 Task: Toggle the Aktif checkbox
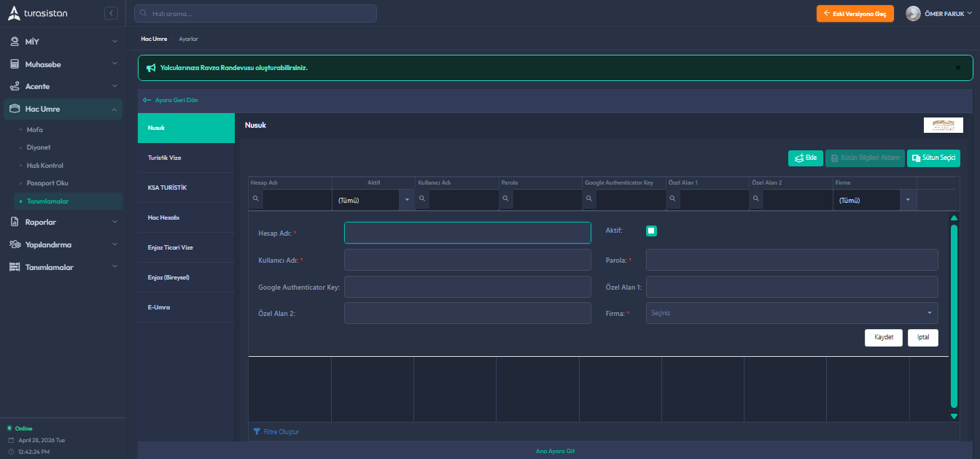point(651,231)
